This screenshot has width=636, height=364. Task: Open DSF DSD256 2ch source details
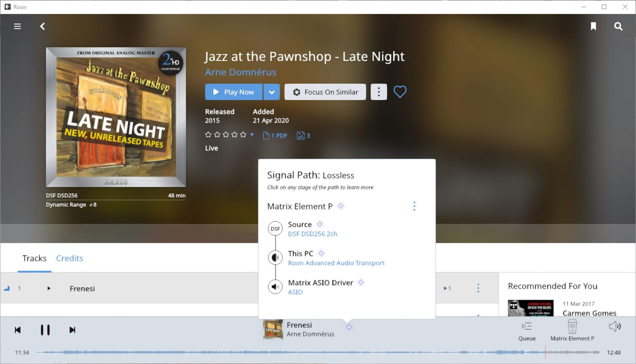pos(312,234)
